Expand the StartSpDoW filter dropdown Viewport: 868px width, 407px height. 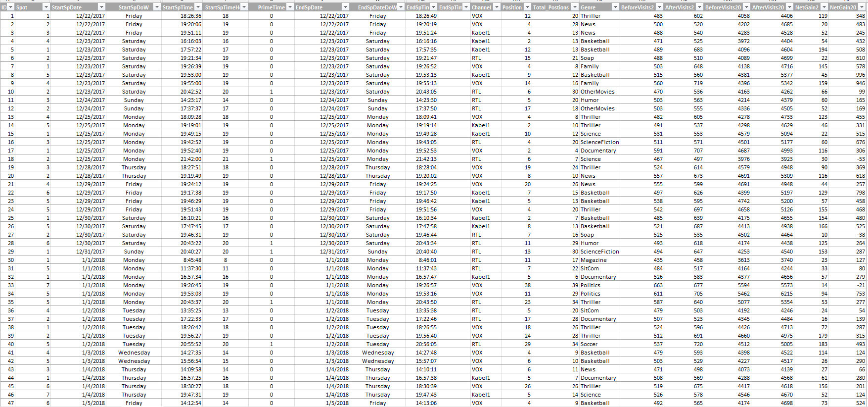pos(157,7)
